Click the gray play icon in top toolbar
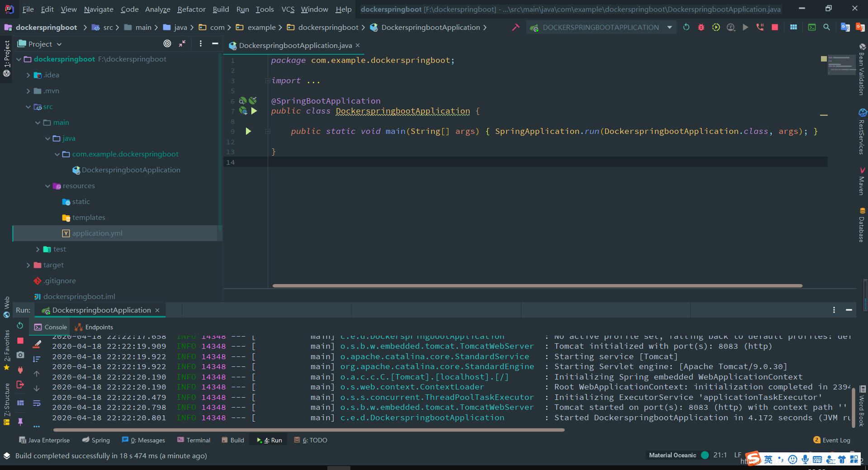Viewport: 868px width, 470px height. (x=745, y=27)
